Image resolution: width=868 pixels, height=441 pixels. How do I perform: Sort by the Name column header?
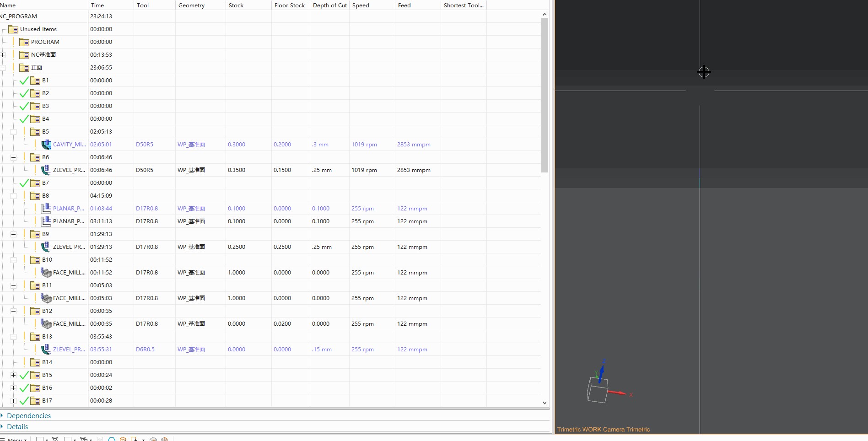[43, 5]
